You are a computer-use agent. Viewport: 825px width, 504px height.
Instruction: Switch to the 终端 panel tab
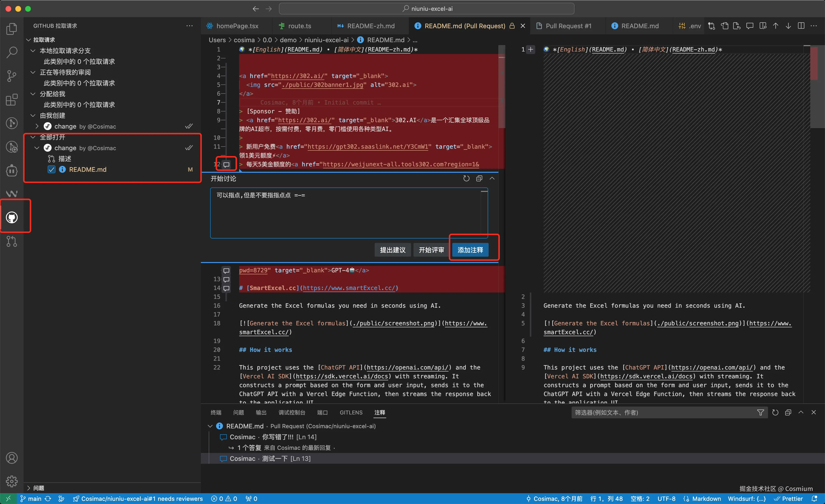[216, 412]
